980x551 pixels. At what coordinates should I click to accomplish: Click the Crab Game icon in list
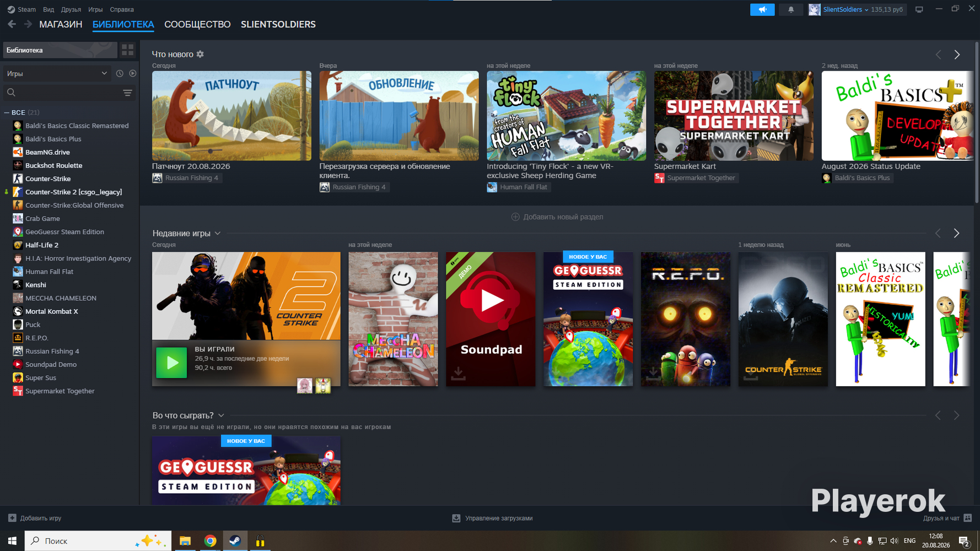tap(18, 219)
